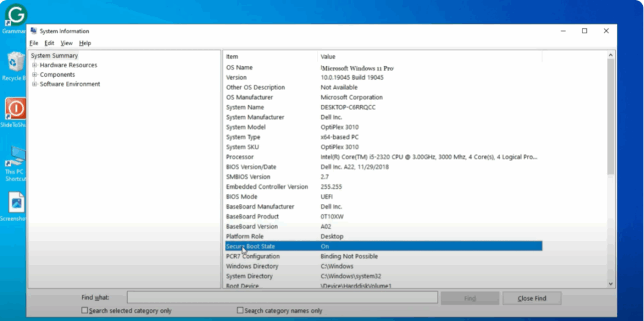Image resolution: width=644 pixels, height=321 pixels.
Task: Enable Search selected category only checkbox
Action: [x=85, y=310]
